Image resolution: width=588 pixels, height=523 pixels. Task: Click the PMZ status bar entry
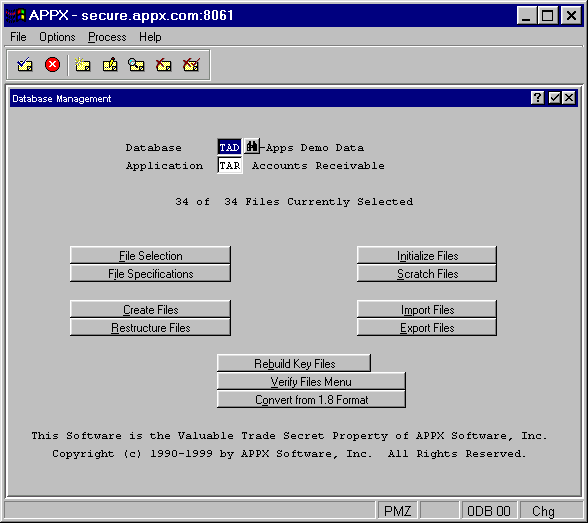click(397, 511)
